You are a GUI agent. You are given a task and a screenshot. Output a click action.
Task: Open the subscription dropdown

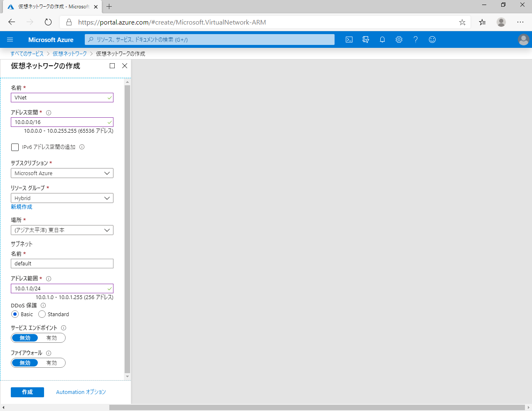62,173
